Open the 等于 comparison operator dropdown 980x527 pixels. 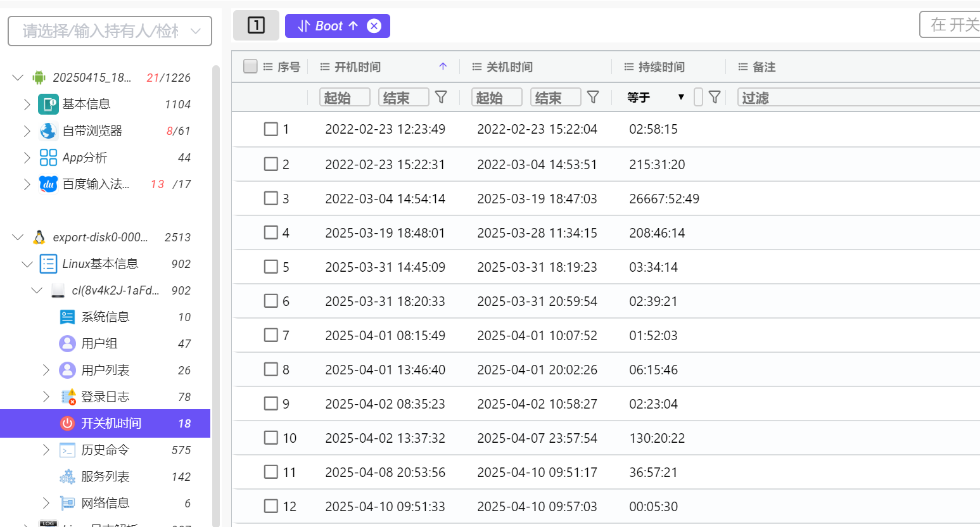point(656,97)
